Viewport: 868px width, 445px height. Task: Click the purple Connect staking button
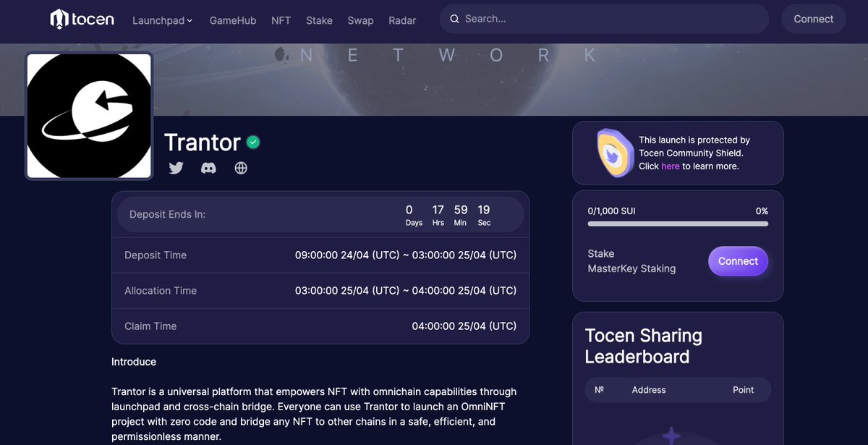pyautogui.click(x=738, y=261)
